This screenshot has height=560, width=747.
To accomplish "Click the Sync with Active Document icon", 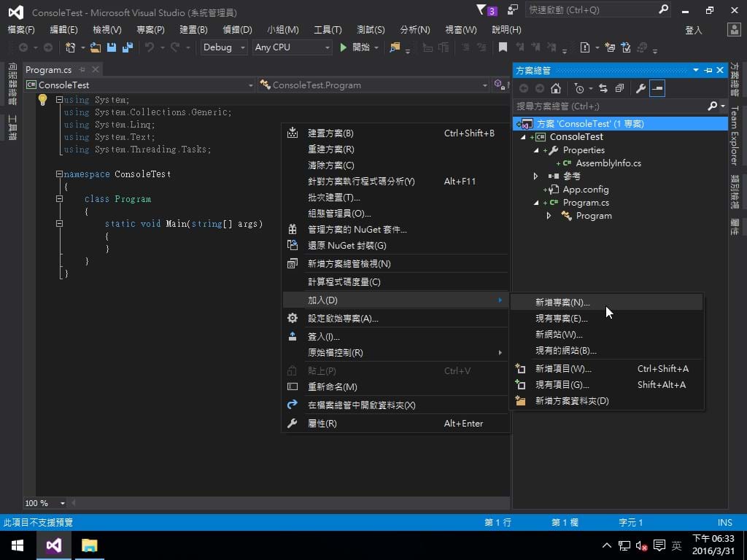I will (x=603, y=88).
